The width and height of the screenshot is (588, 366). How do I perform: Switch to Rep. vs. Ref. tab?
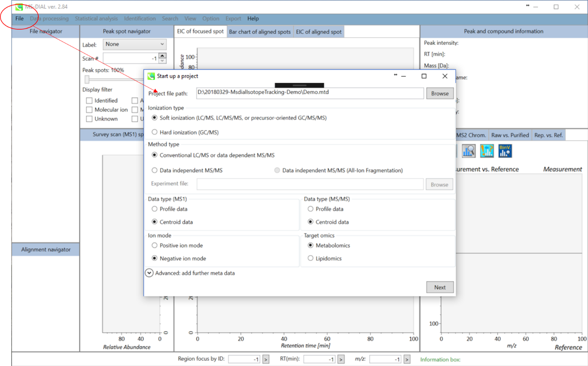548,135
